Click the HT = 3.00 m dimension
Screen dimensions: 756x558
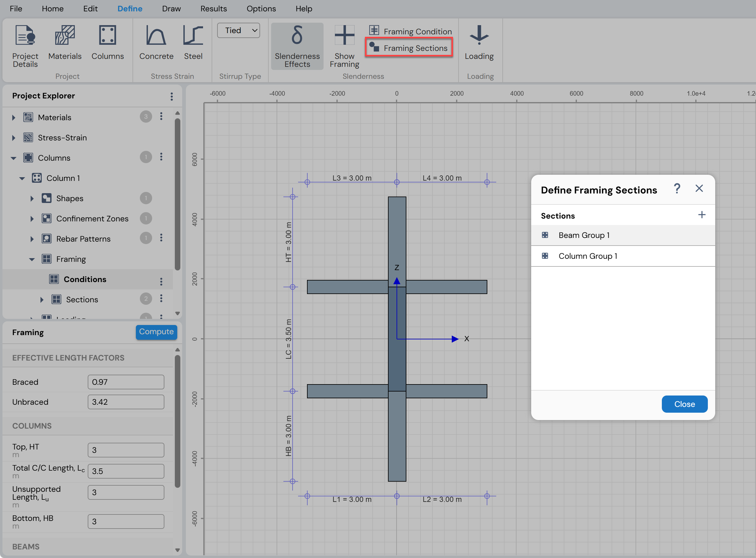tap(288, 242)
